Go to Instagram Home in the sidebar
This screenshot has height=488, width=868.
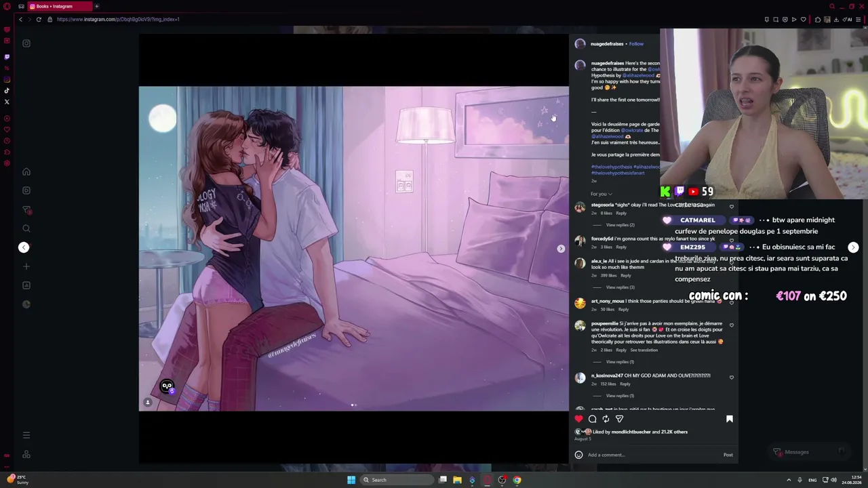[26, 172]
